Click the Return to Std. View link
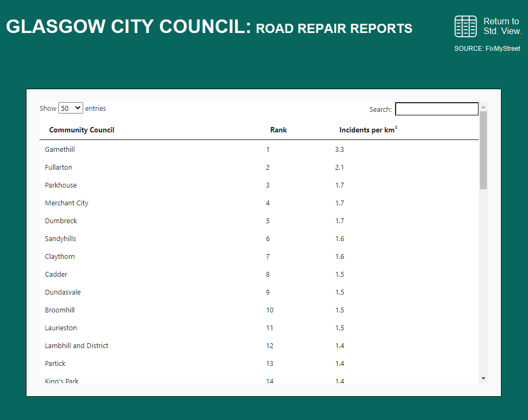This screenshot has height=420, width=528. point(503,26)
